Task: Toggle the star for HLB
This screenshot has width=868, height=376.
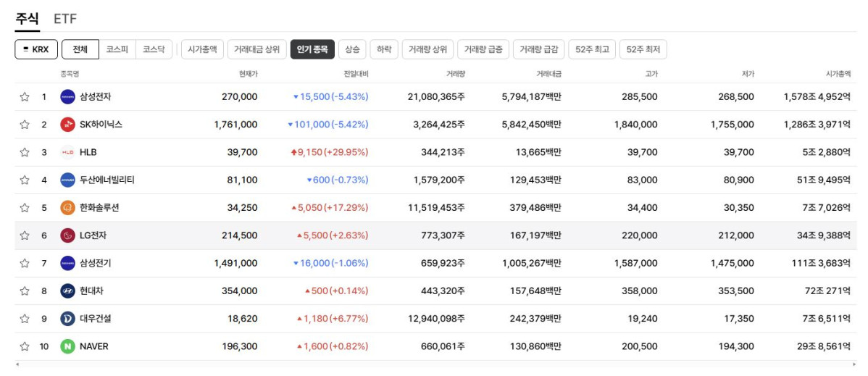Action: [25, 152]
